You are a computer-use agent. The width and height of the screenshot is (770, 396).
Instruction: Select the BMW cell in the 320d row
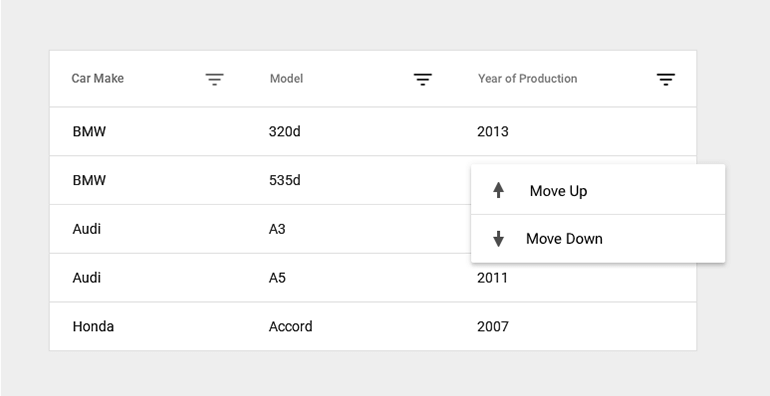click(89, 132)
